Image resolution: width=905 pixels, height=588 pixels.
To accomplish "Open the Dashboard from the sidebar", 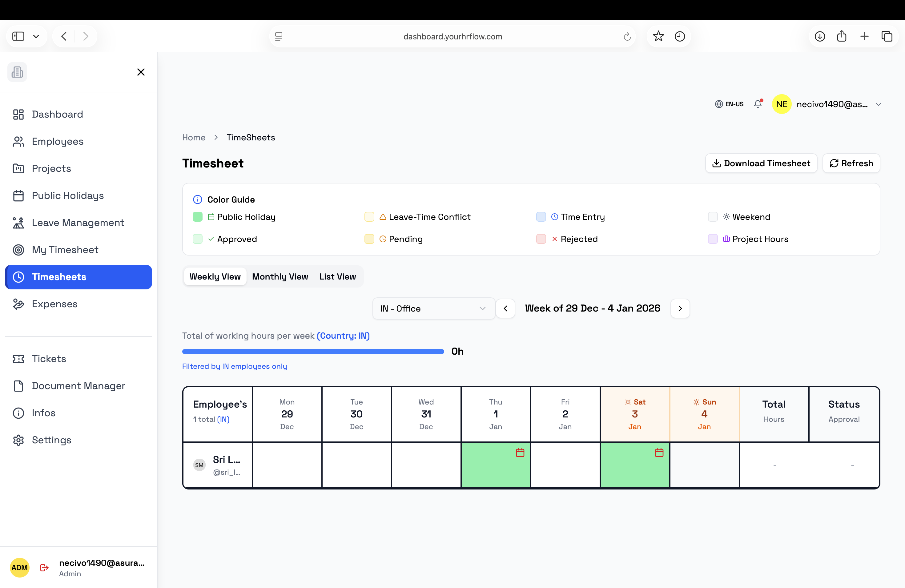I will pos(58,114).
